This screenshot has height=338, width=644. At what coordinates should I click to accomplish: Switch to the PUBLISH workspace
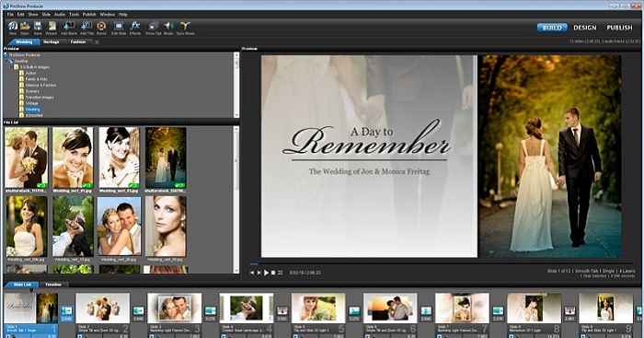(x=620, y=28)
